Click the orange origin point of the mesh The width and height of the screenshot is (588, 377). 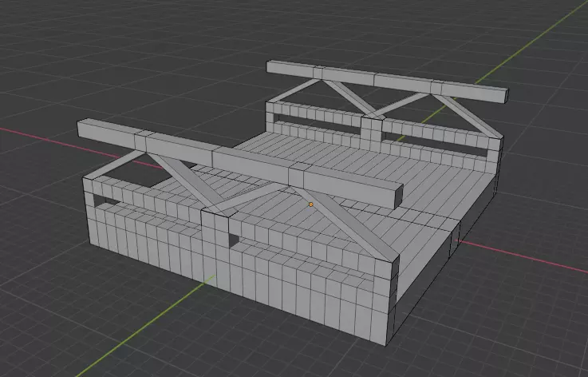311,204
